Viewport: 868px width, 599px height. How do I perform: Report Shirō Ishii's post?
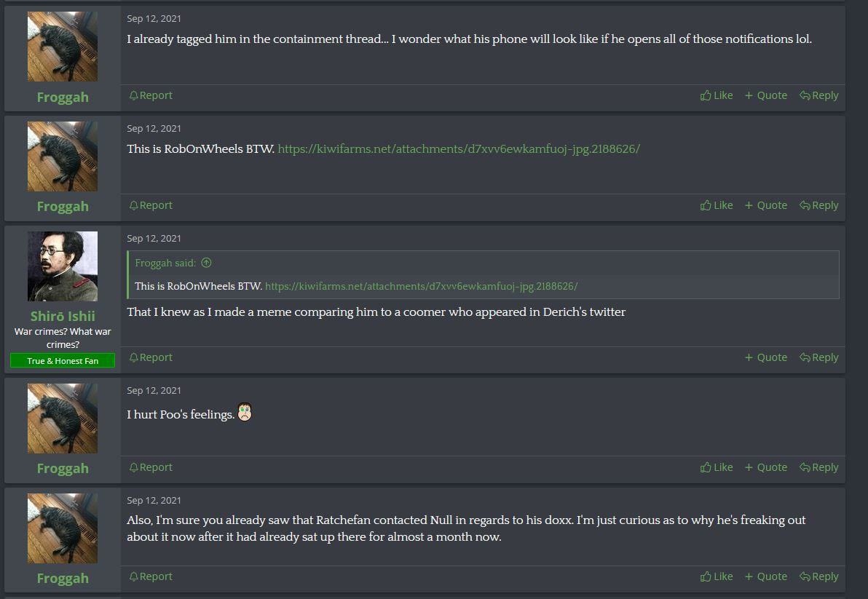click(151, 357)
